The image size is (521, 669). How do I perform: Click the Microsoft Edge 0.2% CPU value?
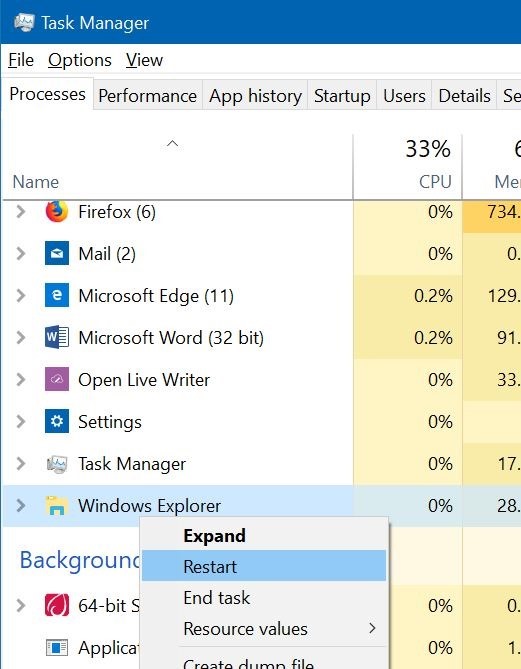coord(433,296)
